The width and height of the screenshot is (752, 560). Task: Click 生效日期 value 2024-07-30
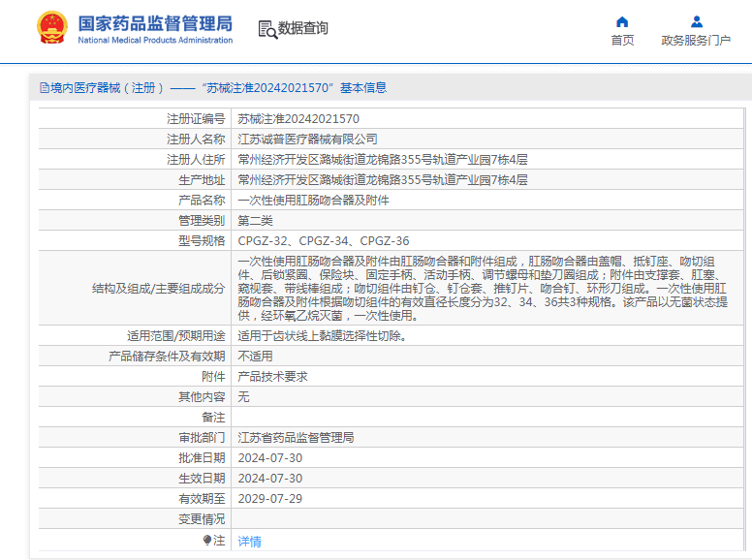click(x=270, y=479)
